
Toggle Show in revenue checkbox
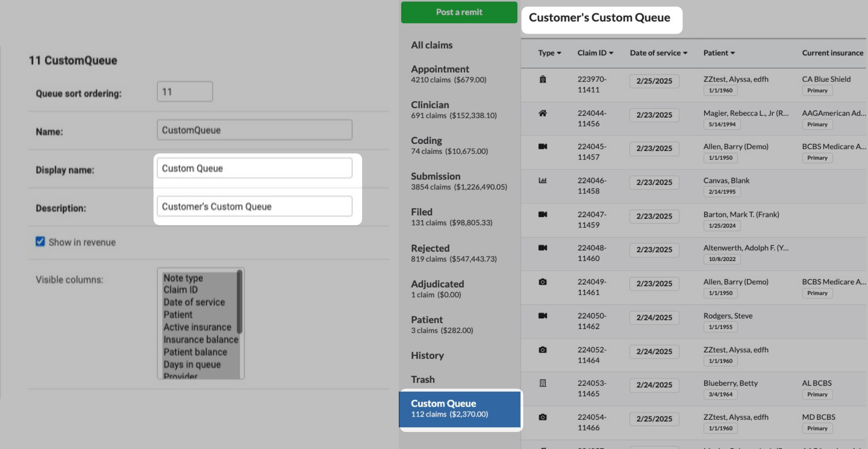(40, 241)
